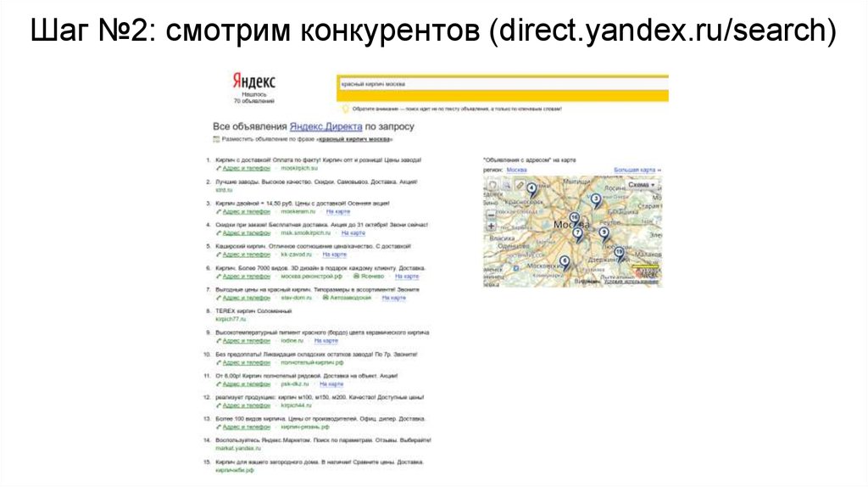The height and width of the screenshot is (487, 868).
Task: Click the Москва region link above map
Action: (x=516, y=170)
